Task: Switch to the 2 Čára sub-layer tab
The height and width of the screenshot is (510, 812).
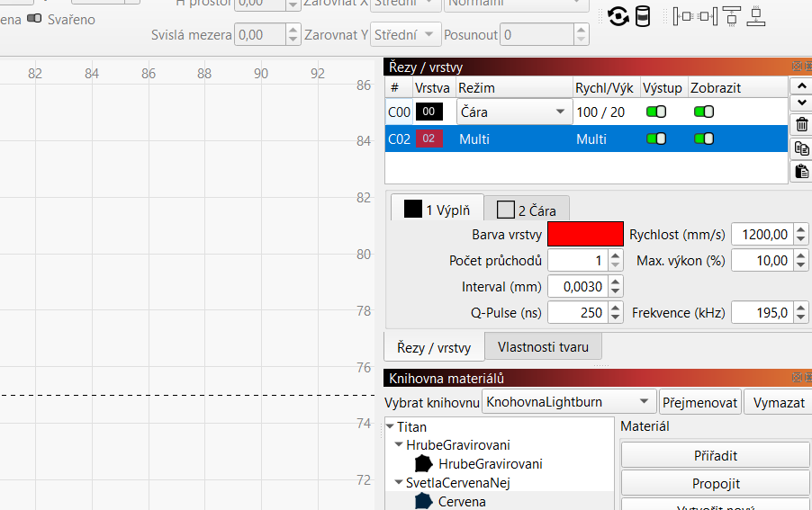Action: coord(527,210)
